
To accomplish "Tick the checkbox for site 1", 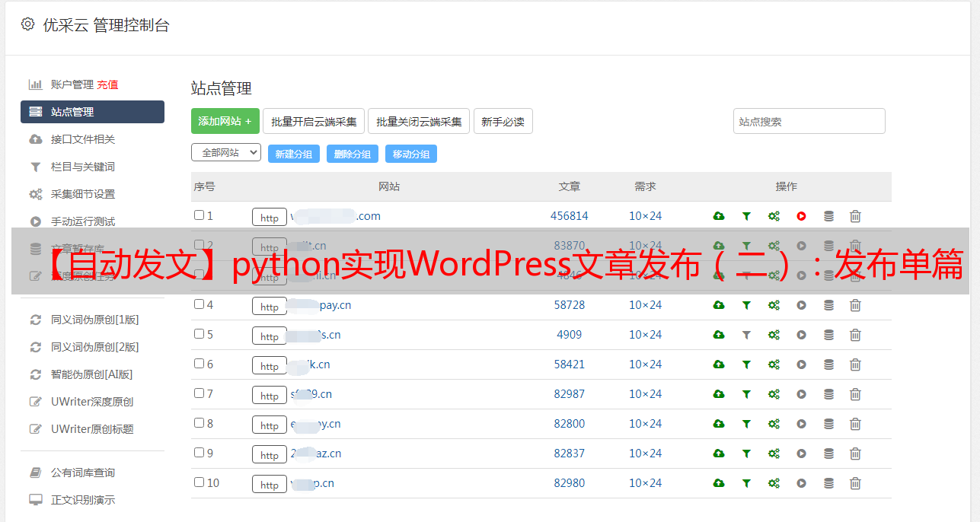I will coord(199,215).
